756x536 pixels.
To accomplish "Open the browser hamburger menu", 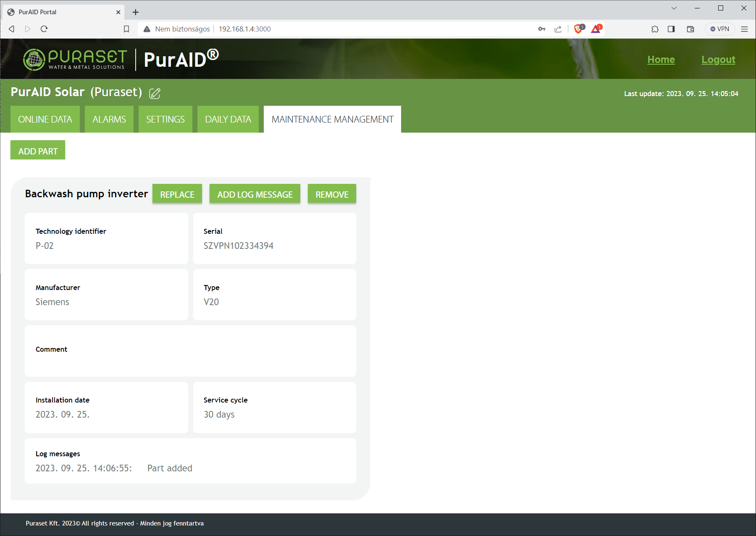I will click(x=744, y=29).
